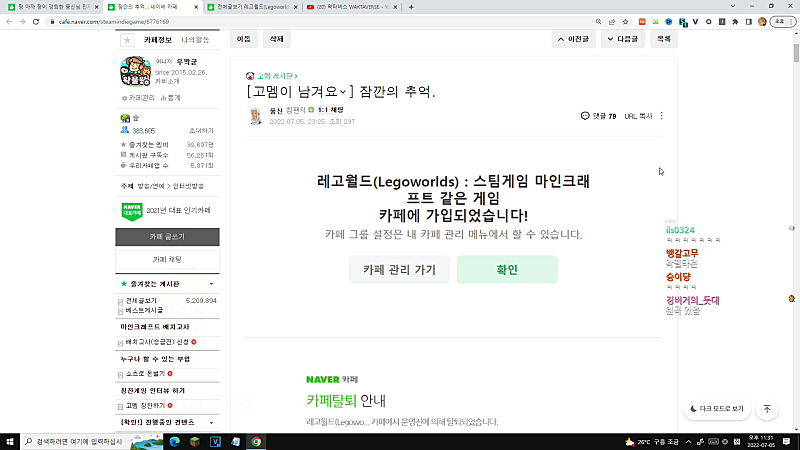Open the Chrome icon in the taskbar
Viewport: 800px width, 450px height.
tap(256, 441)
